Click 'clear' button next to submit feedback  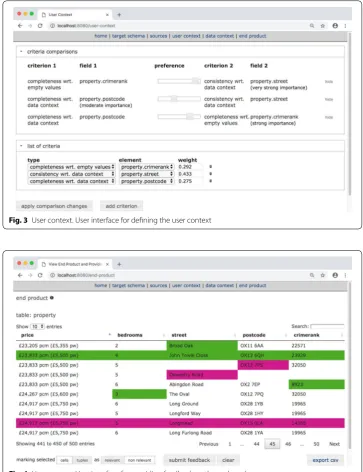tap(228, 460)
